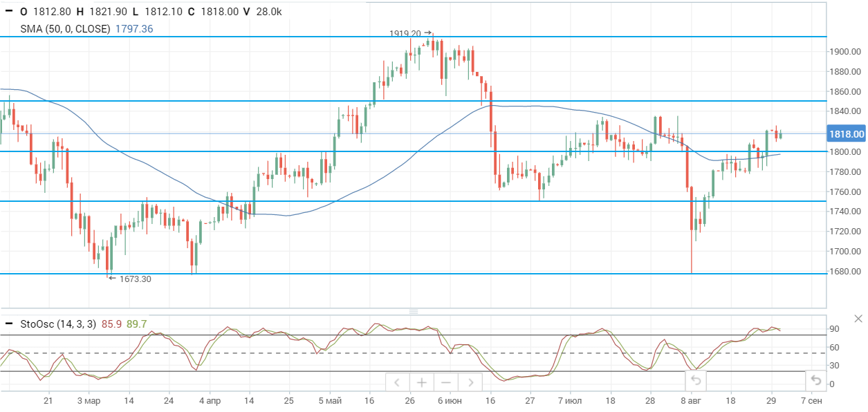Select the SMA (50, 0, CLOSE) legend label
868x412 pixels.
pyautogui.click(x=66, y=29)
